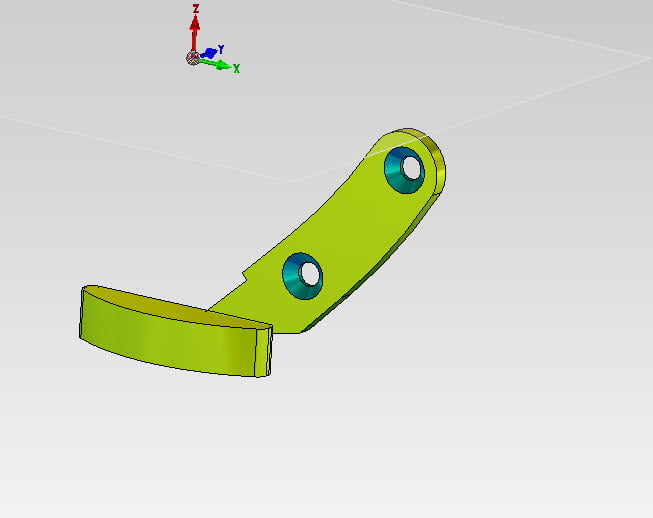Click the Y label on the triad
Viewport: 653px width, 518px height.
[x=220, y=48]
